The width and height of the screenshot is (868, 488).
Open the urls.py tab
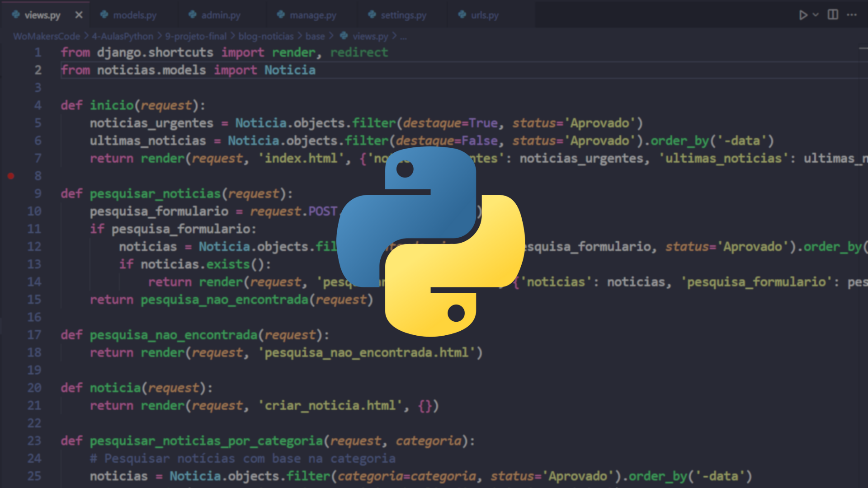tap(485, 15)
